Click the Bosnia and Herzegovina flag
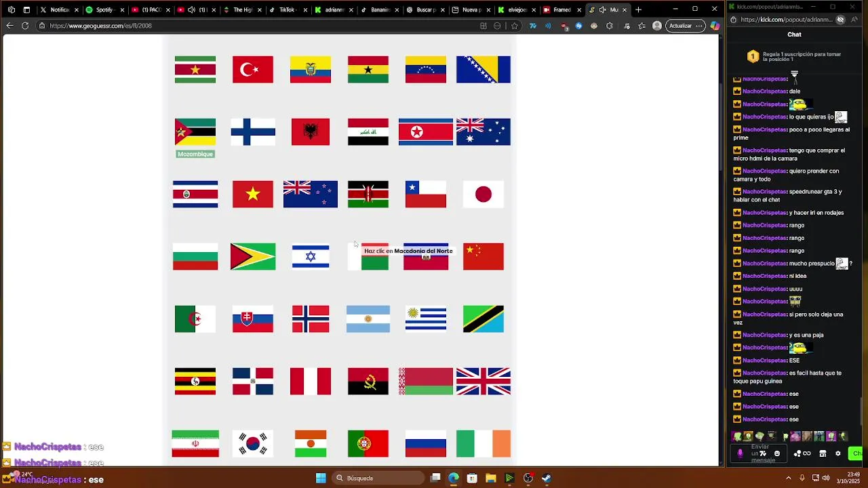Image resolution: width=868 pixels, height=488 pixels. 484,70
